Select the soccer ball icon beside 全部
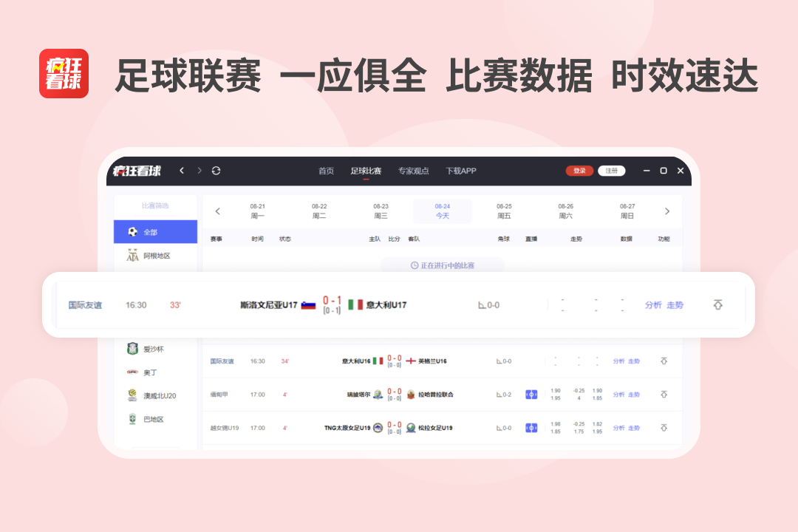This screenshot has width=798, height=532. (x=132, y=231)
